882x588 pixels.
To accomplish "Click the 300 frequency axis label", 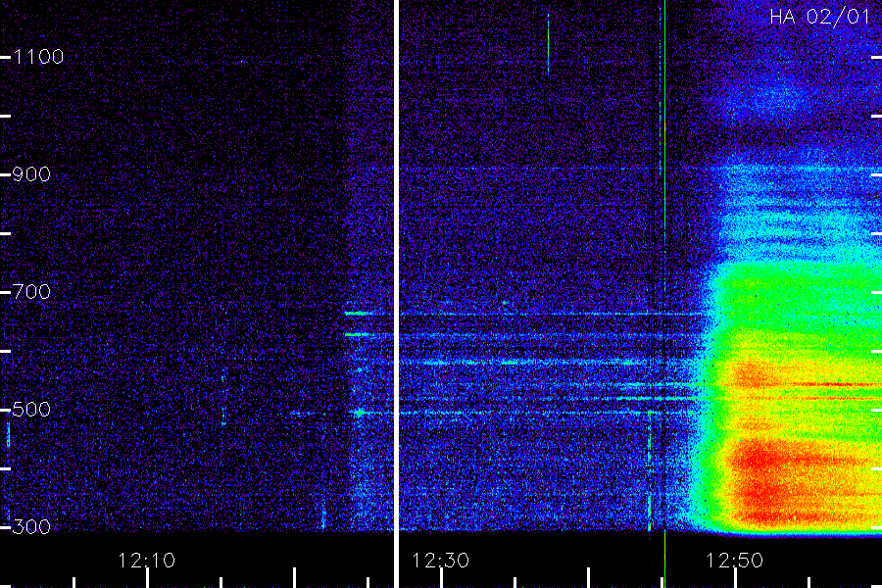I will coord(31,526).
